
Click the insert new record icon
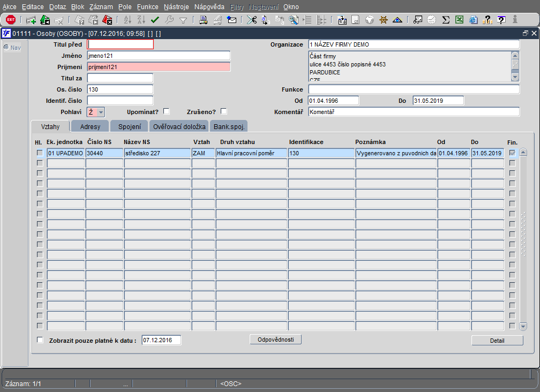point(31,20)
